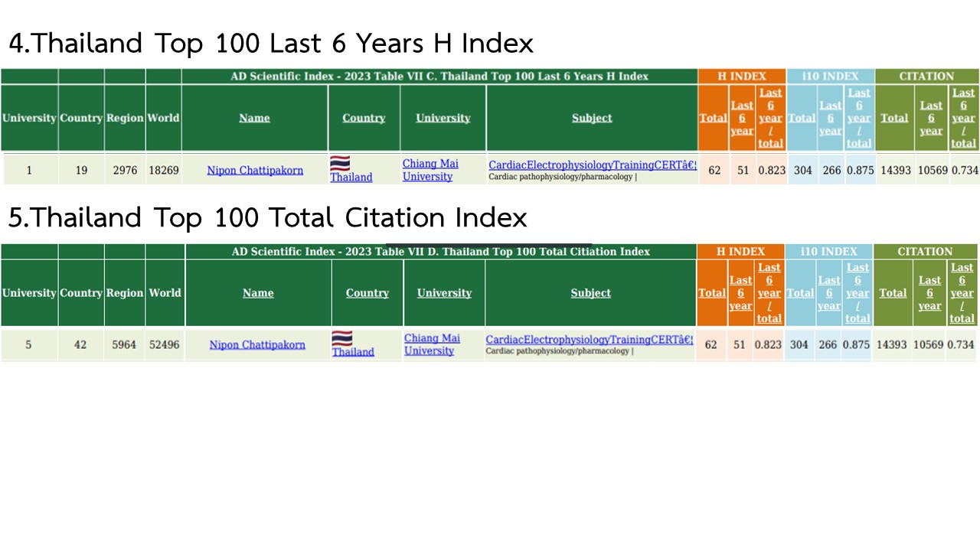Click CardiacElectrophysiologyTraining link in Last 6 Years H Index table
This screenshot has height=551, width=980.
pyautogui.click(x=593, y=165)
